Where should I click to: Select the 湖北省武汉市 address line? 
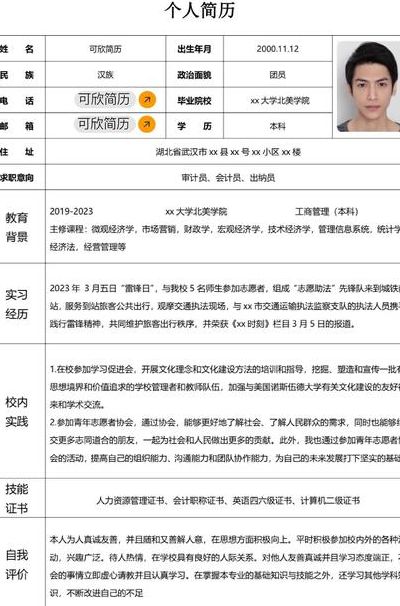coord(228,152)
